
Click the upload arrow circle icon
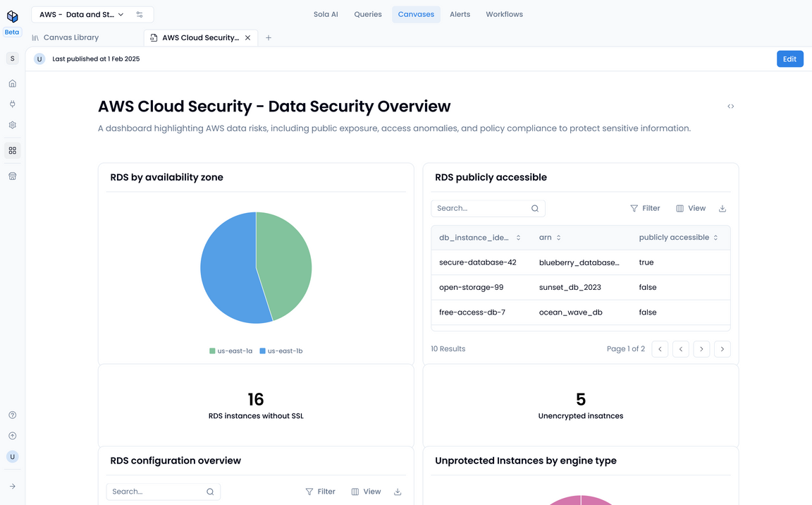[13, 436]
